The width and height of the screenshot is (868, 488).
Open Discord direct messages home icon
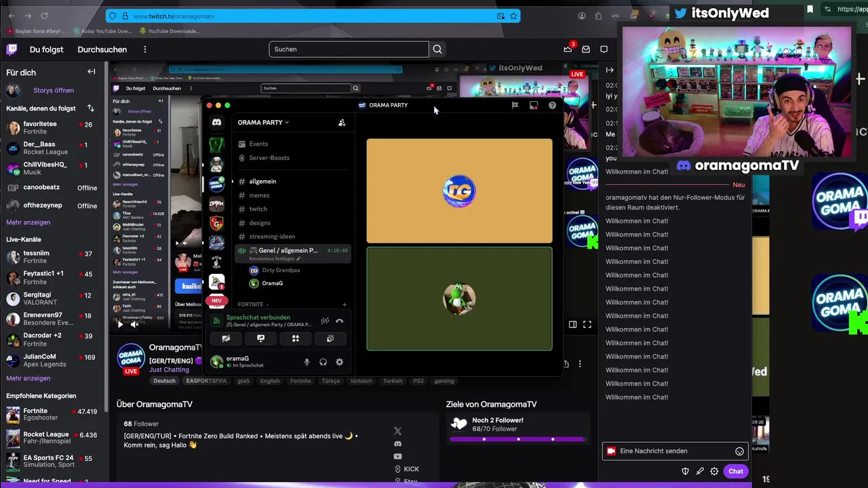coord(216,123)
